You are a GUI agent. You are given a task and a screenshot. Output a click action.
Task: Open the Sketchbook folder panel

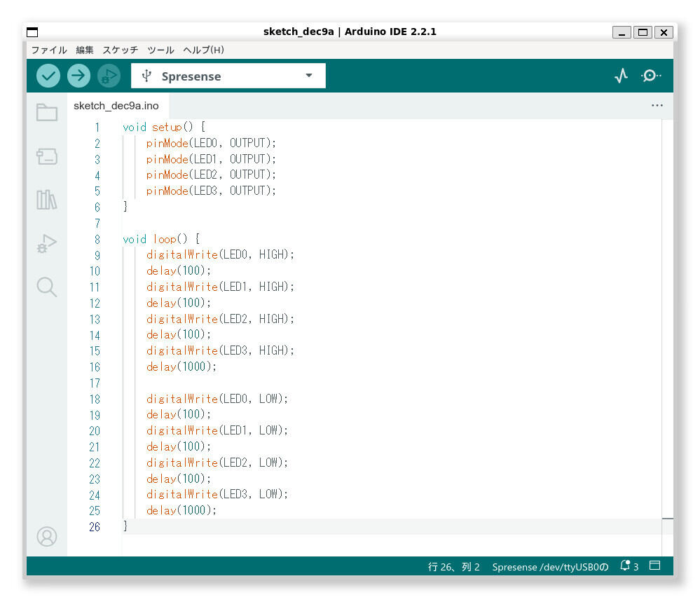tap(47, 113)
